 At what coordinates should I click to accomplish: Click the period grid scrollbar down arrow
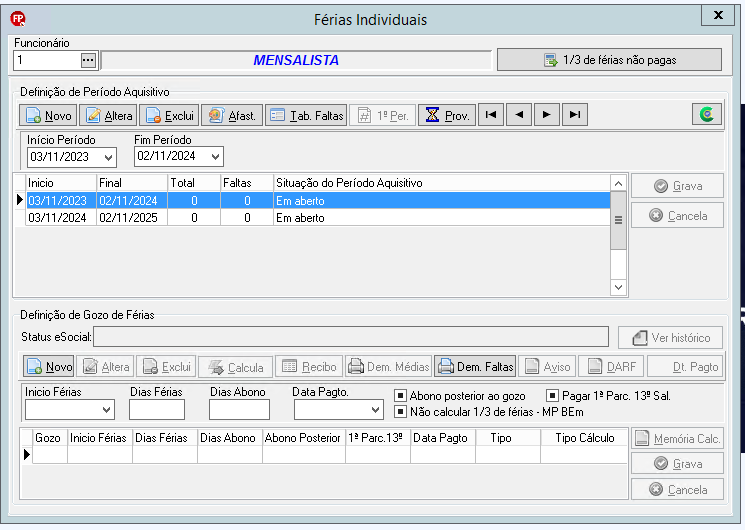point(618,287)
